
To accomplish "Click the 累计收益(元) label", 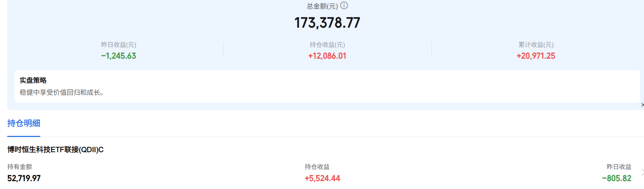I will coord(536,45).
